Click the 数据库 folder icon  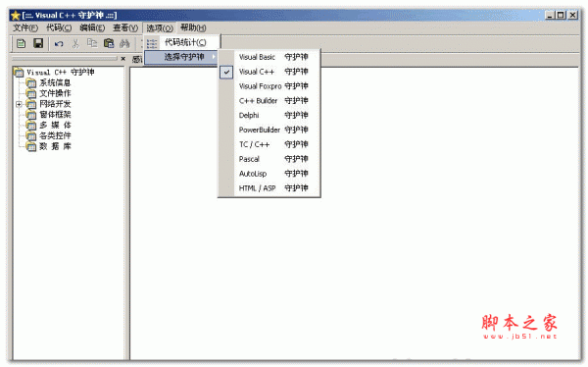[x=31, y=146]
